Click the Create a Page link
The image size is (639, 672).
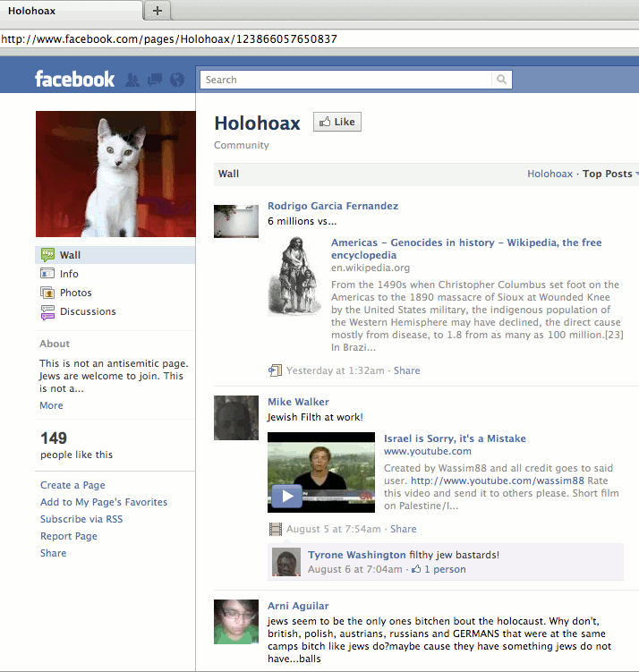pyautogui.click(x=72, y=485)
